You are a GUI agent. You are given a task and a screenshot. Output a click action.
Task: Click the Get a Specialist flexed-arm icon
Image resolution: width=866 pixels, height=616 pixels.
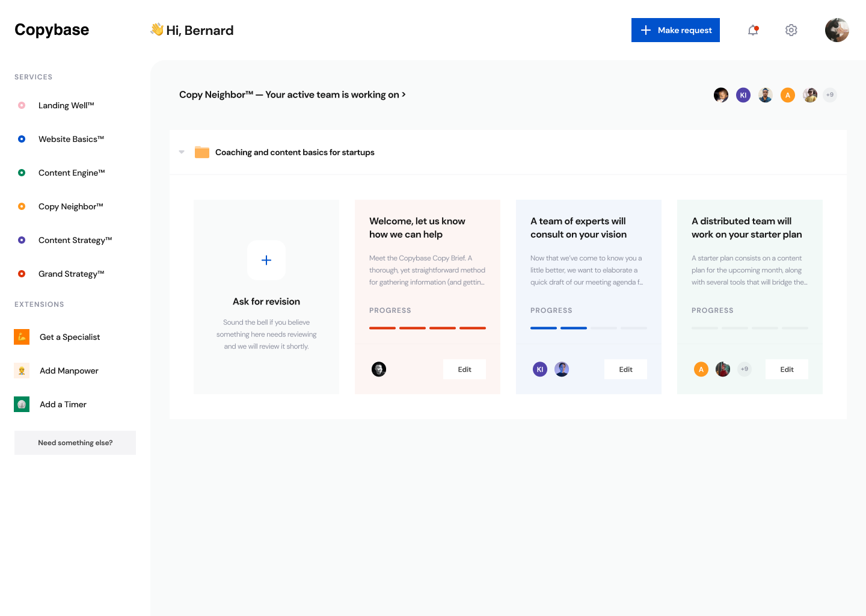pos(22,337)
